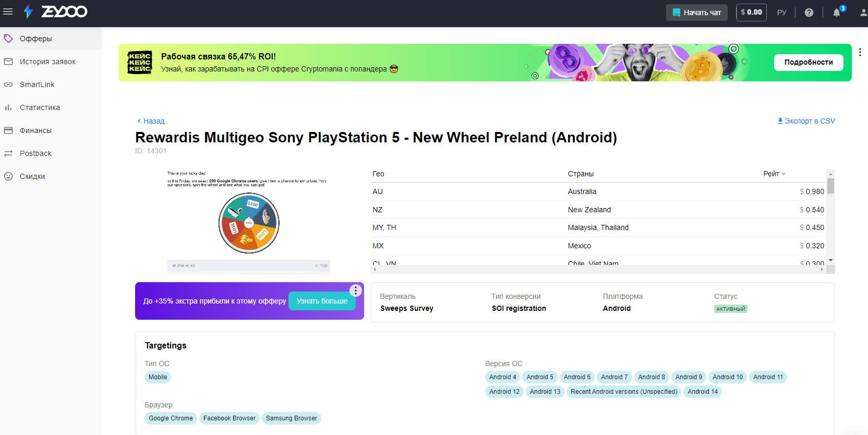Click the Mobile OS type tag
The width and height of the screenshot is (868, 435).
(158, 377)
